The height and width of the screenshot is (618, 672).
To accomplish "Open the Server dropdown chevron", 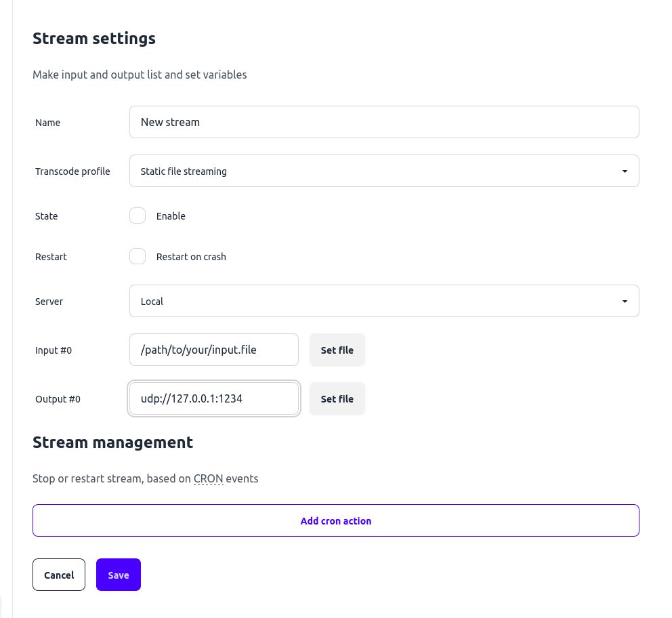I will point(624,301).
